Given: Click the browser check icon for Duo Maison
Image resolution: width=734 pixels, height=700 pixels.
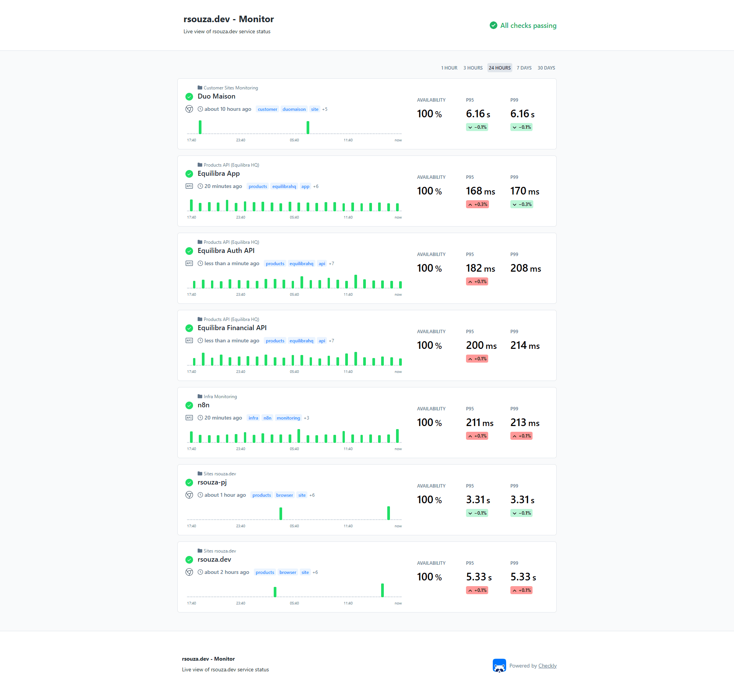Looking at the screenshot, I should click(189, 109).
